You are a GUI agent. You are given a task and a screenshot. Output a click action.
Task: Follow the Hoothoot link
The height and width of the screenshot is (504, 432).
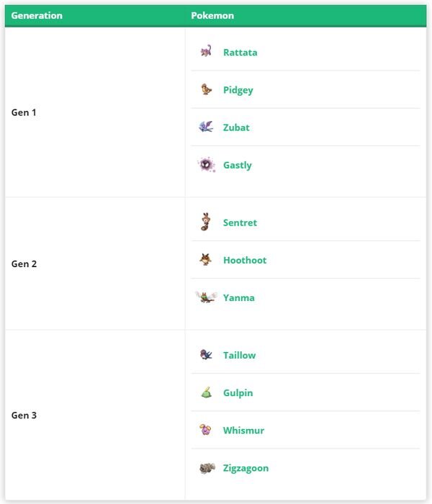(245, 260)
